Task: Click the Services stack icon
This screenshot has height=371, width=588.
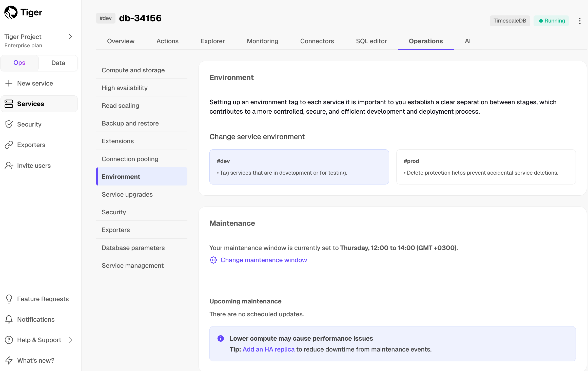Action: [9, 104]
